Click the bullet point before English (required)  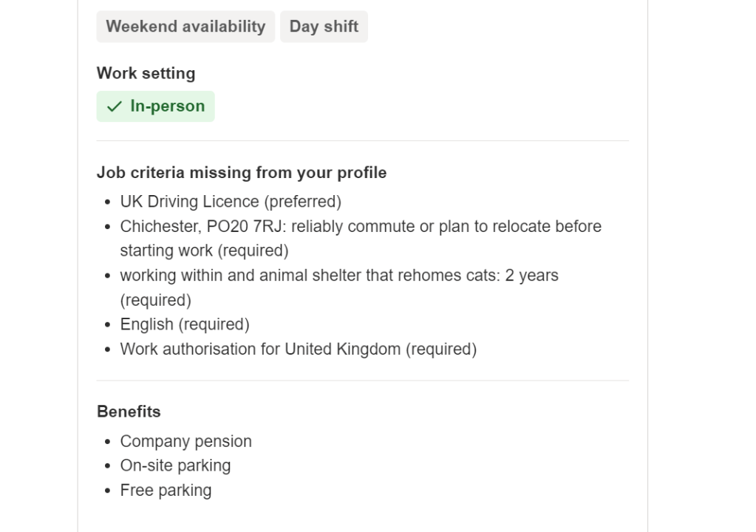(x=108, y=324)
